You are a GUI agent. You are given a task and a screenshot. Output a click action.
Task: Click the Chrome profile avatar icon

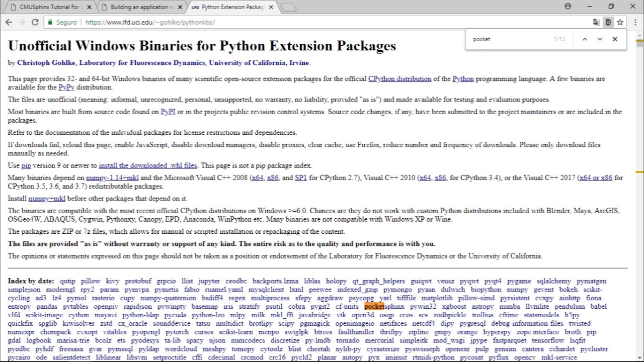tap(568, 7)
